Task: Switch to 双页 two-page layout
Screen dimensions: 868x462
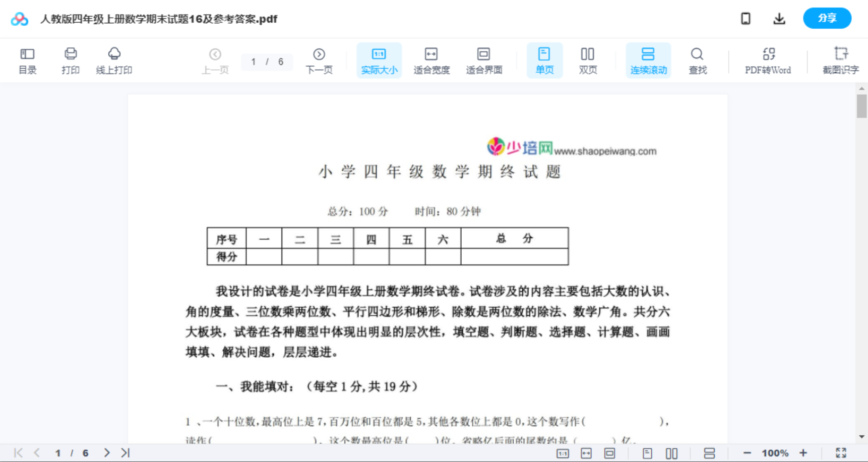Action: point(588,59)
